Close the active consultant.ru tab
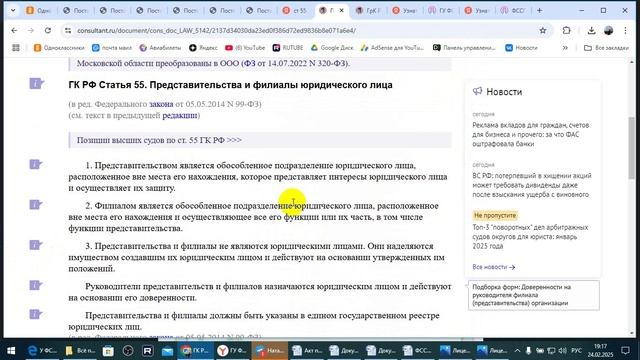This screenshot has width=640, height=360. [x=342, y=11]
